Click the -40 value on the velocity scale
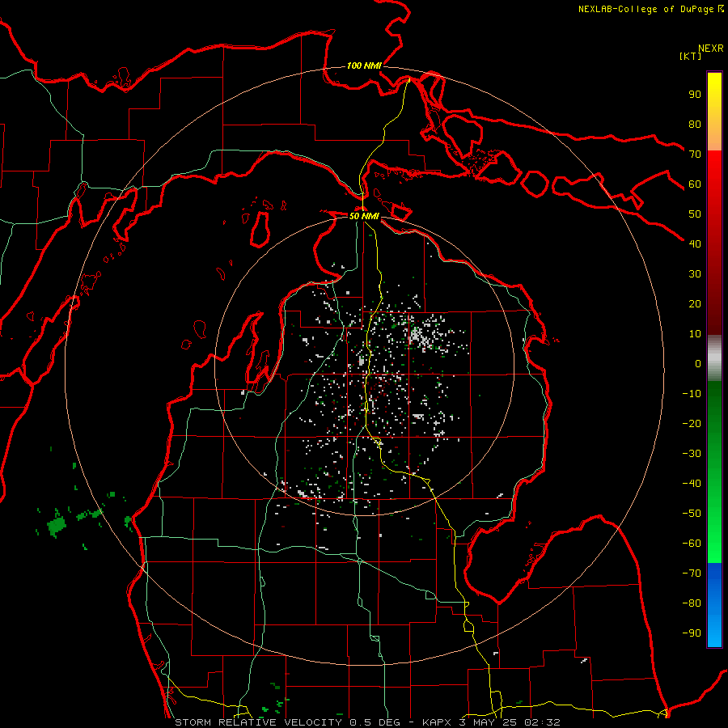Viewport: 728px width, 728px height. tap(692, 484)
